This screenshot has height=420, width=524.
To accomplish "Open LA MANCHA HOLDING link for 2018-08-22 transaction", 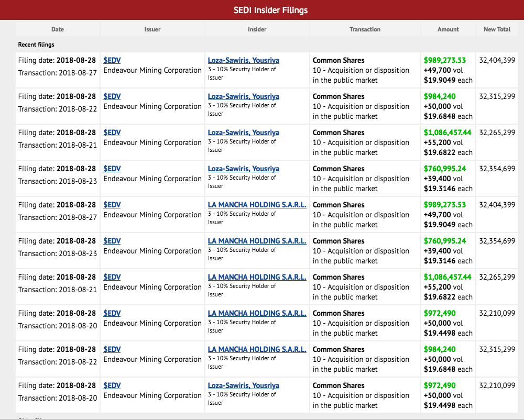I will [257, 349].
